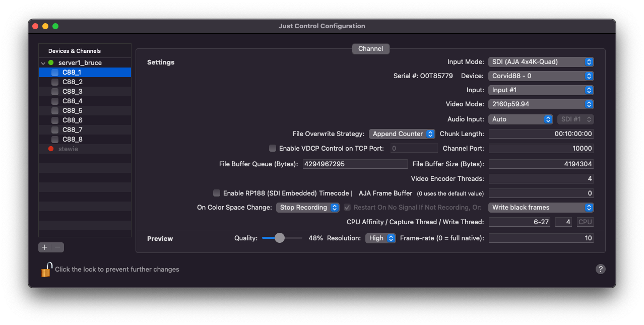Click the Chunk Length field

541,134
